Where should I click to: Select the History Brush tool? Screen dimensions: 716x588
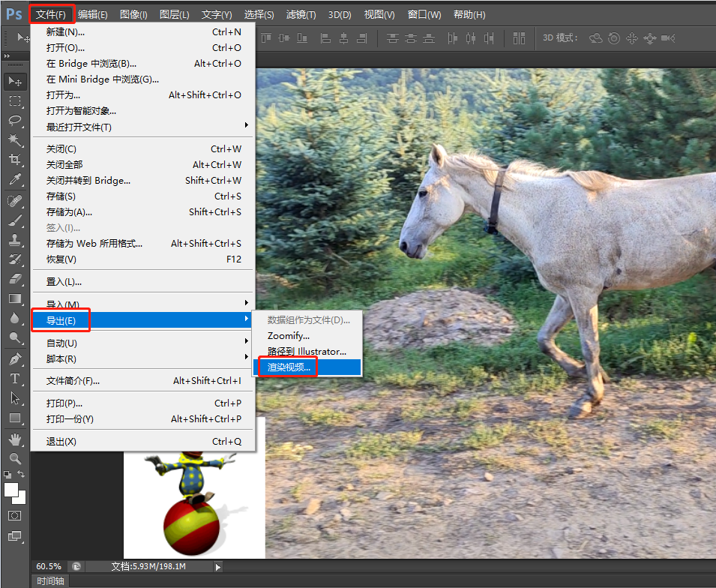15,259
